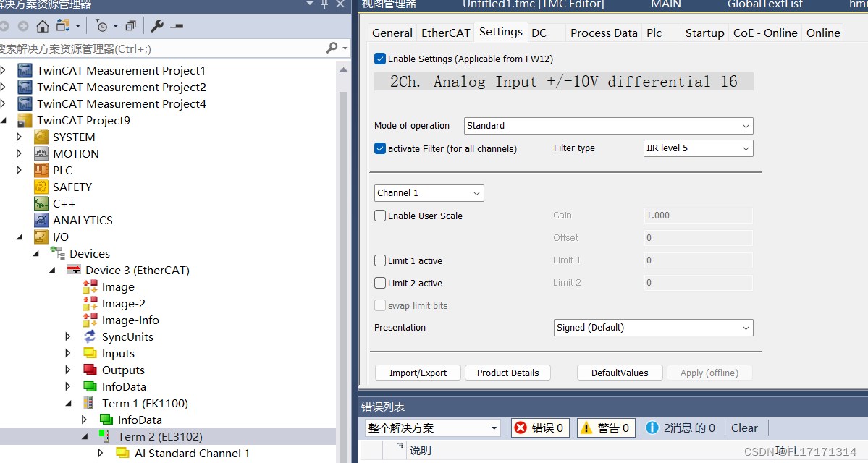Click the Solution Explorer search field
This screenshot has width=868, height=463.
(161, 48)
